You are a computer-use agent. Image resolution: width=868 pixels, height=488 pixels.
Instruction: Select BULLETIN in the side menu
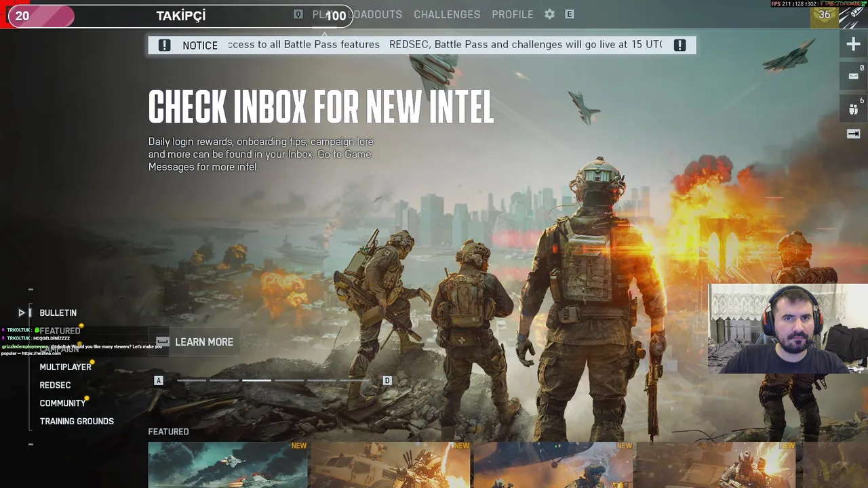(58, 312)
